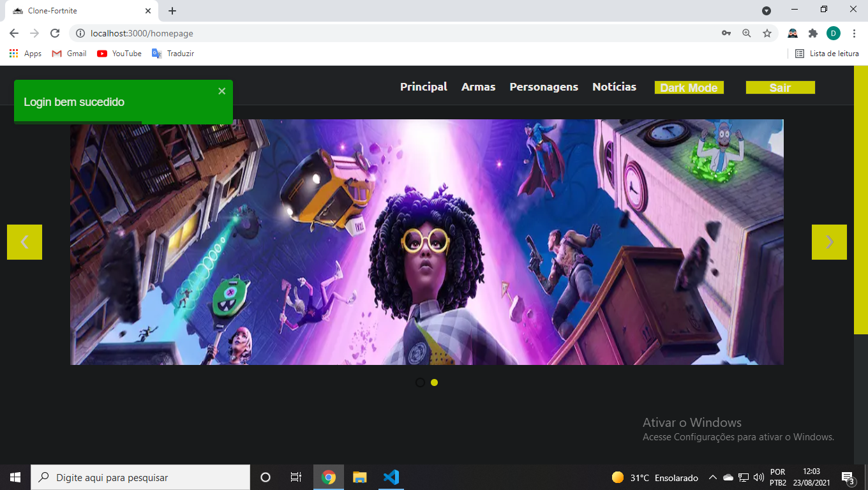Viewport: 868px width, 490px height.
Task: Open the clock showing 12:03
Action: [811, 477]
